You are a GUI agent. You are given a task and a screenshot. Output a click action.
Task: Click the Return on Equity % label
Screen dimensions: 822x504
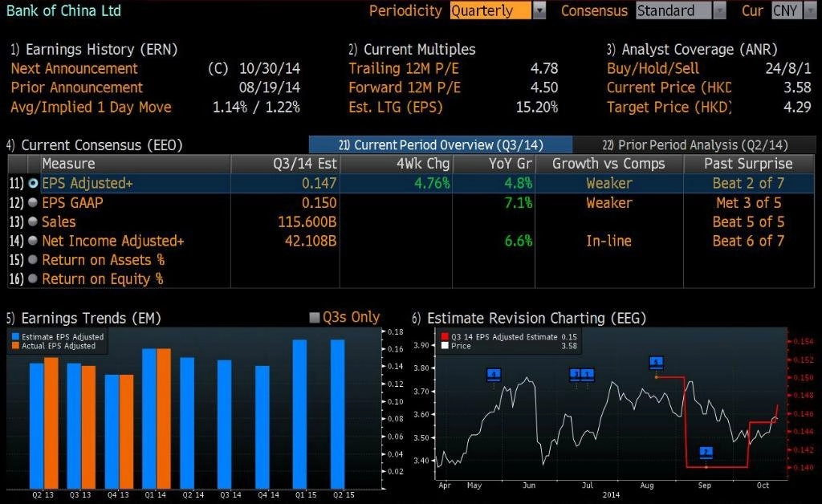[103, 279]
